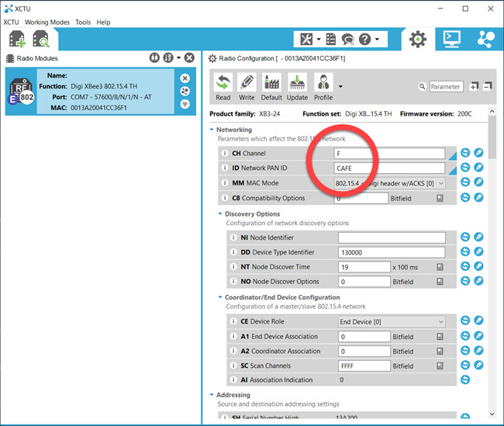Open the MM MAC Mode dropdown
Image resolution: width=504 pixels, height=426 pixels.
click(x=441, y=183)
